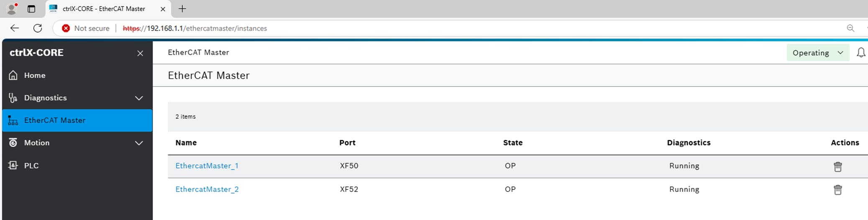Screen dimensions: 868x220
Task: Open the notifications bell
Action: [x=861, y=53]
